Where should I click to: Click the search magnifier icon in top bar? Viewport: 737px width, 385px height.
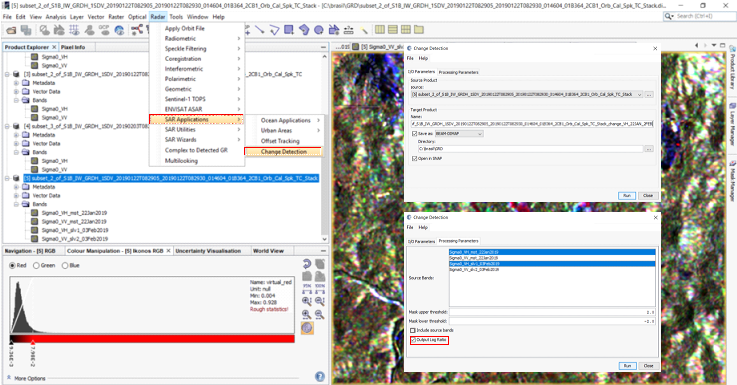[x=669, y=16]
